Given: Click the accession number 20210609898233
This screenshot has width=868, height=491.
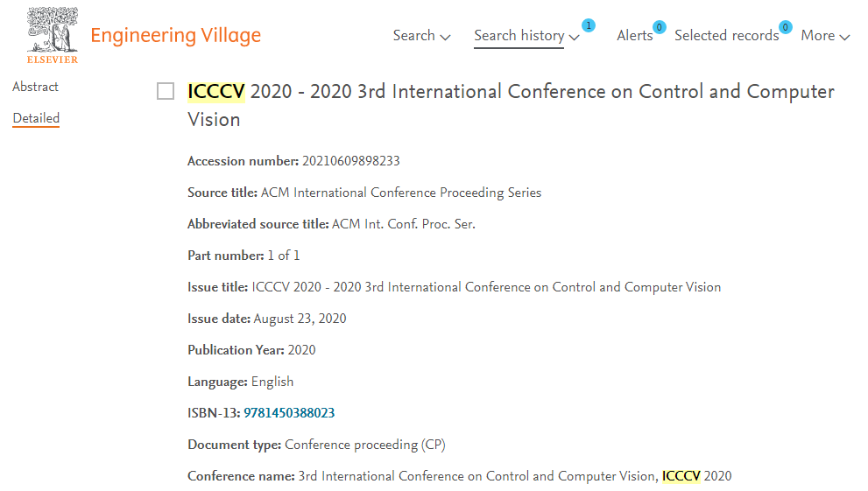Looking at the screenshot, I should coord(351,161).
